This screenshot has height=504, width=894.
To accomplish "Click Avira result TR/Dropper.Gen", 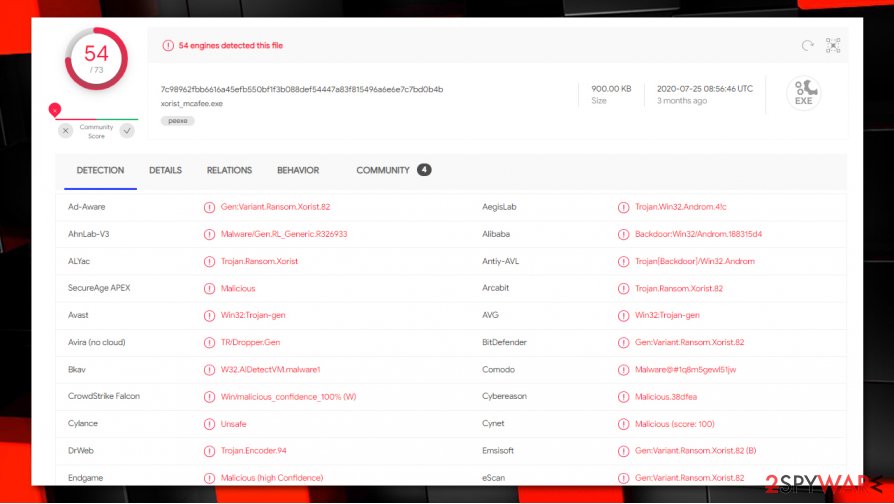I will (250, 343).
